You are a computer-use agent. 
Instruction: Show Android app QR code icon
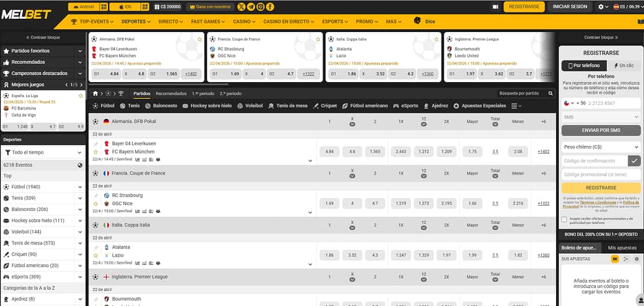(104, 7)
